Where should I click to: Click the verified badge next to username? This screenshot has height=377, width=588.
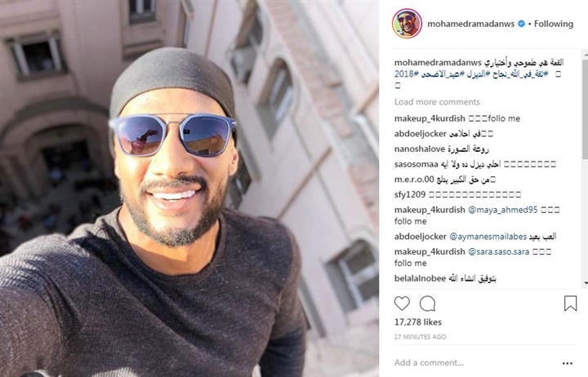(x=521, y=24)
